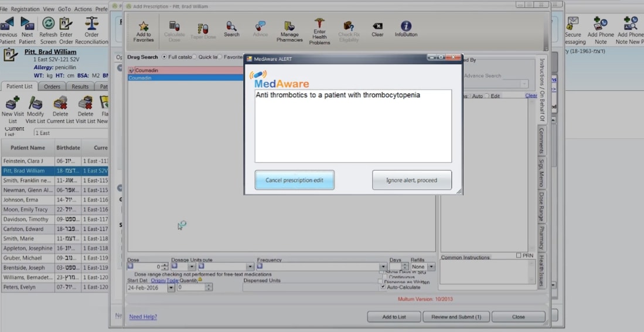644x332 pixels.
Task: Select the highlighted blue Coumadin result row
Action: [x=186, y=77]
